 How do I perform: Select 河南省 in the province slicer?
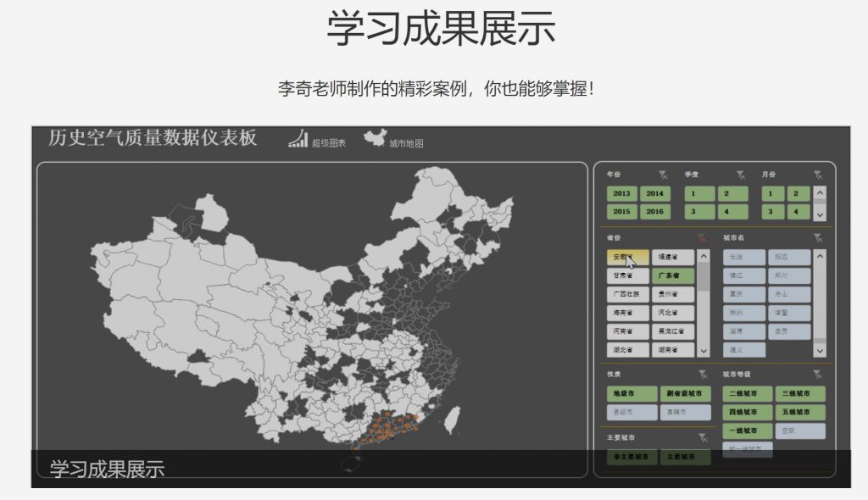(628, 331)
